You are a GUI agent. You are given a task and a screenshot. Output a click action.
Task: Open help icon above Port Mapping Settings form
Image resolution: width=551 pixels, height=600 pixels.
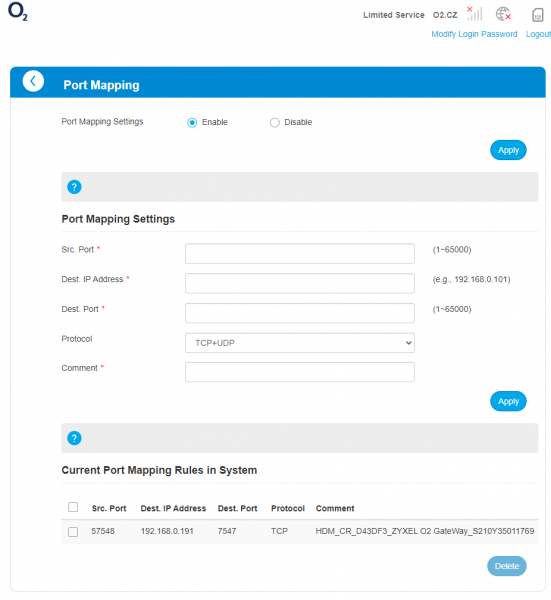[x=74, y=187]
